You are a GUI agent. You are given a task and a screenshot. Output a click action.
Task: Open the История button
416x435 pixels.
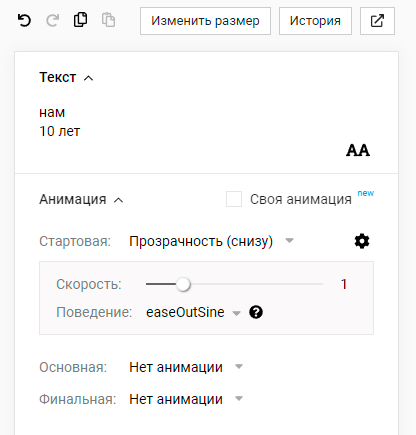click(315, 21)
